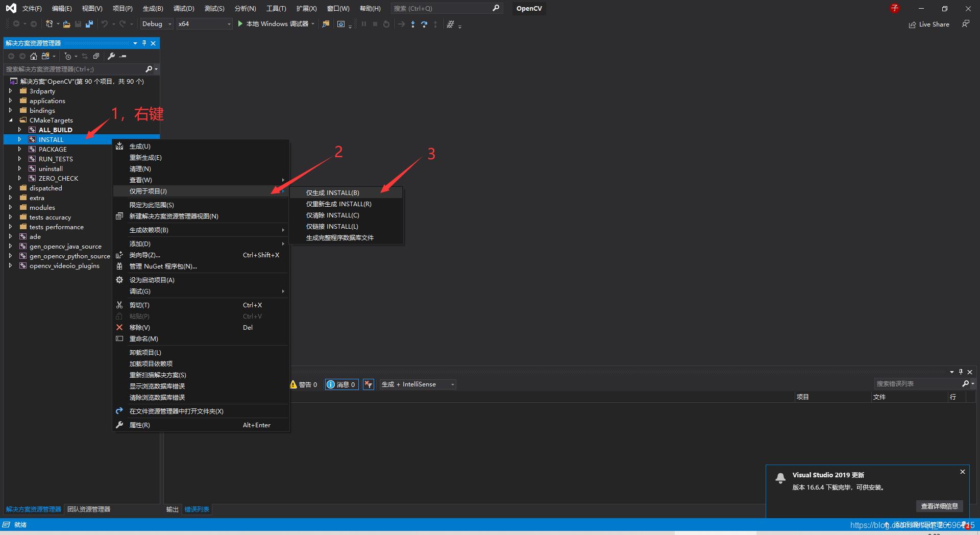
Task: Toggle the clear filter button in error list
Action: click(x=369, y=384)
